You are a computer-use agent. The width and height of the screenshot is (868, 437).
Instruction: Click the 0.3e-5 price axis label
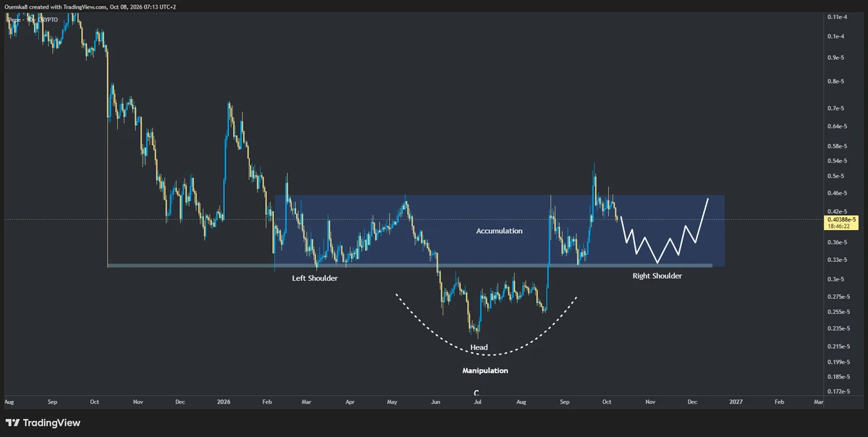[x=836, y=279]
